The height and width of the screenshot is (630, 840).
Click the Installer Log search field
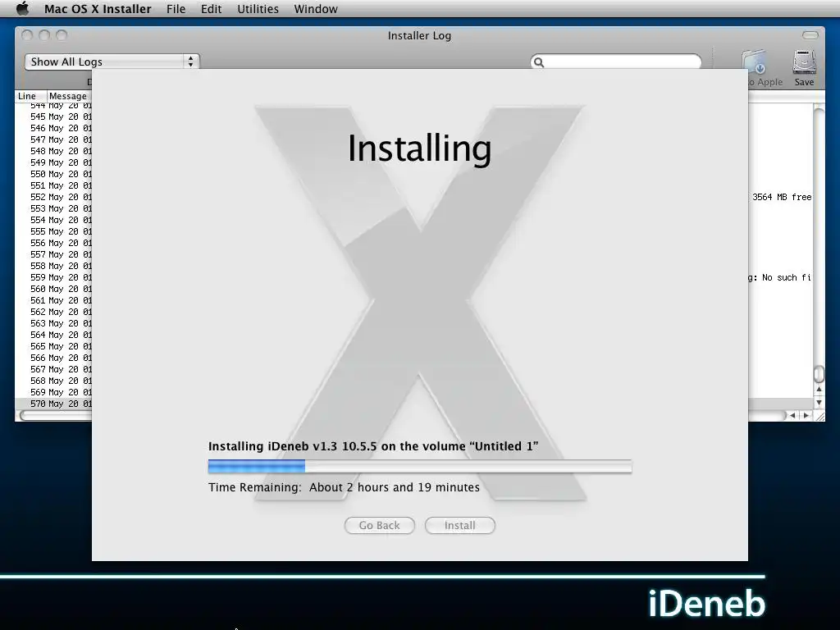615,62
